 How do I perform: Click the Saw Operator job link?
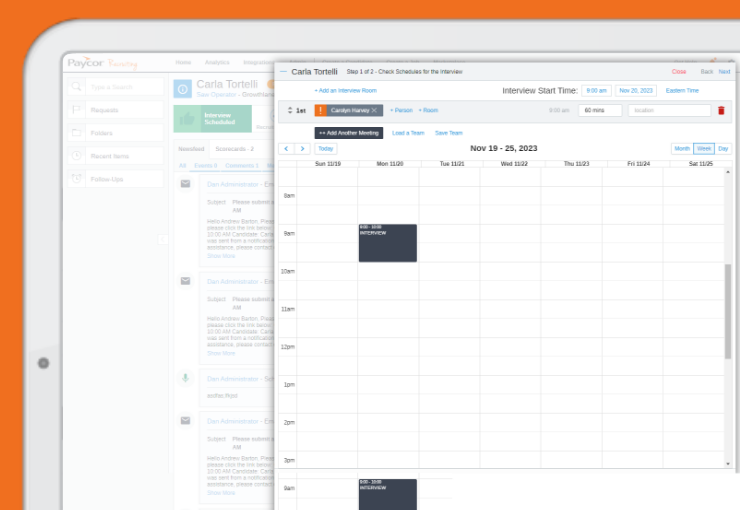coord(216,95)
